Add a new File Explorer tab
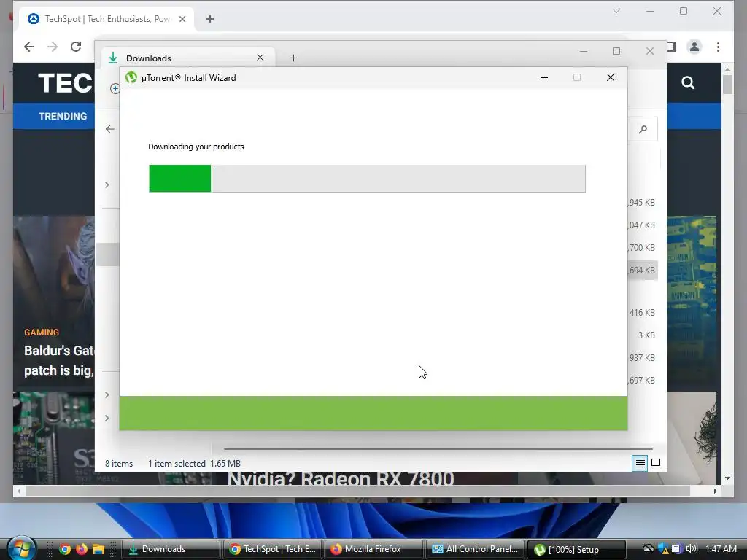Screen dimensions: 747x560 point(293,58)
